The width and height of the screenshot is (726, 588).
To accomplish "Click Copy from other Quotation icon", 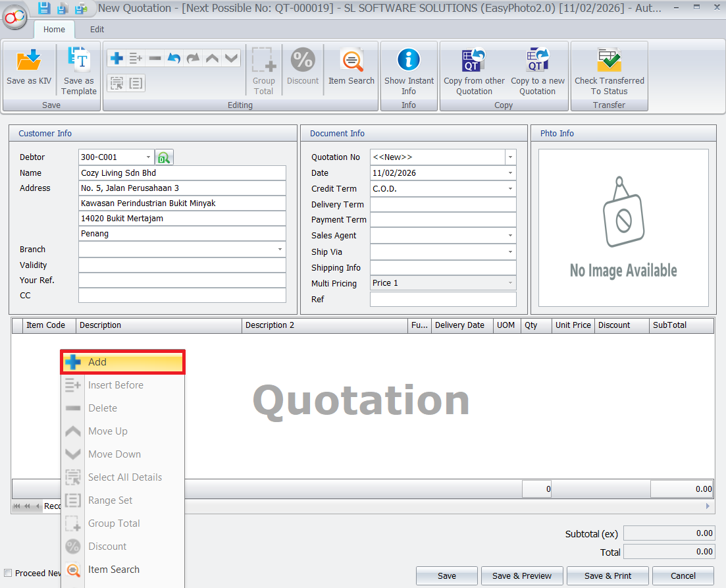I will (x=474, y=61).
